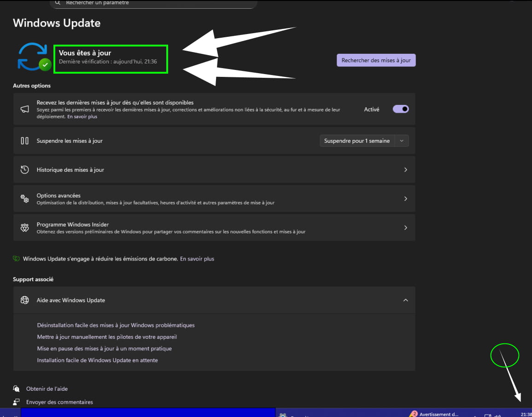The height and width of the screenshot is (417, 532).
Task: Click the Windows Insider hearts icon
Action: (25, 228)
